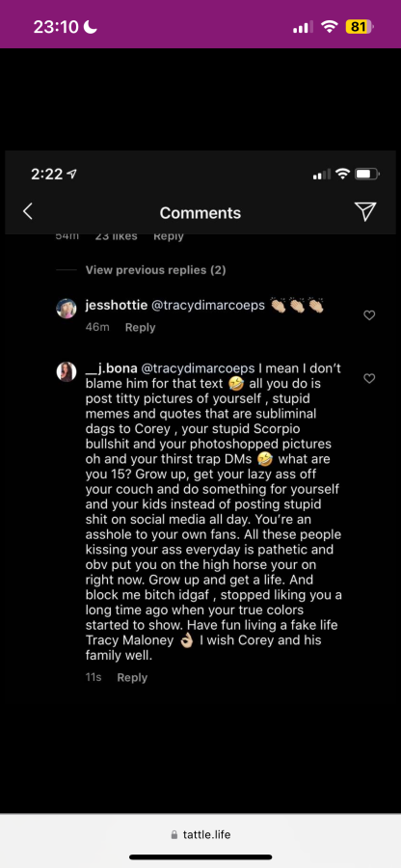Tap the 23:10 clock in the status bar
401x868 pixels.
click(56, 26)
